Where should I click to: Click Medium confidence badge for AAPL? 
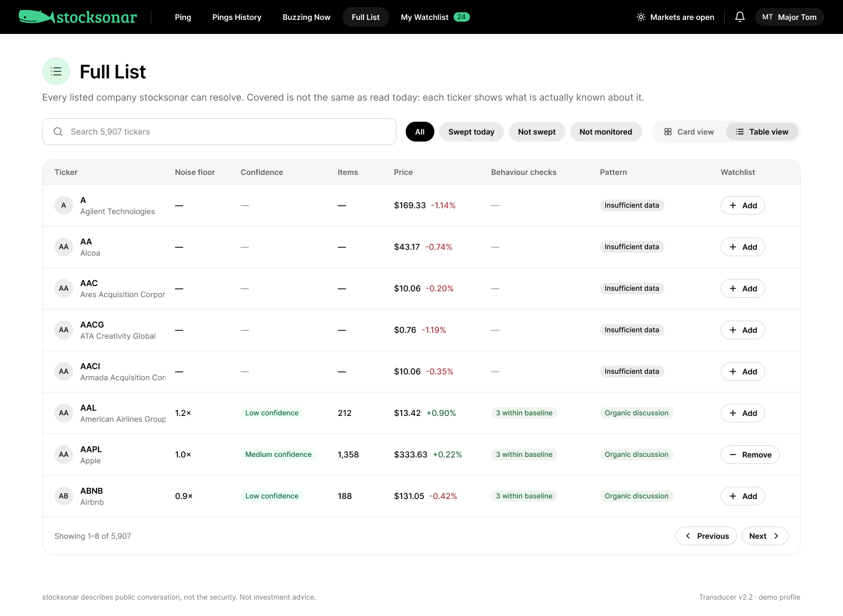click(x=279, y=455)
